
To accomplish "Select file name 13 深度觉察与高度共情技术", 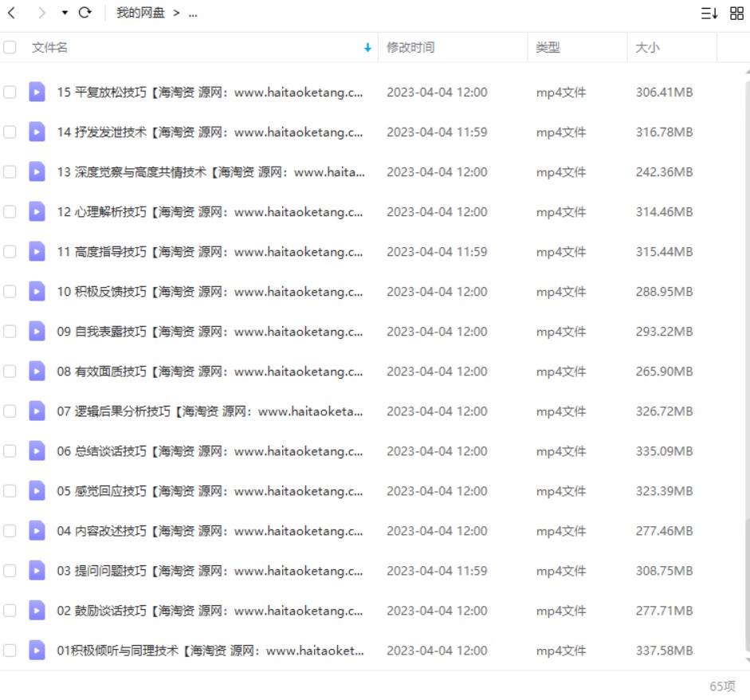I will pyautogui.click(x=210, y=171).
